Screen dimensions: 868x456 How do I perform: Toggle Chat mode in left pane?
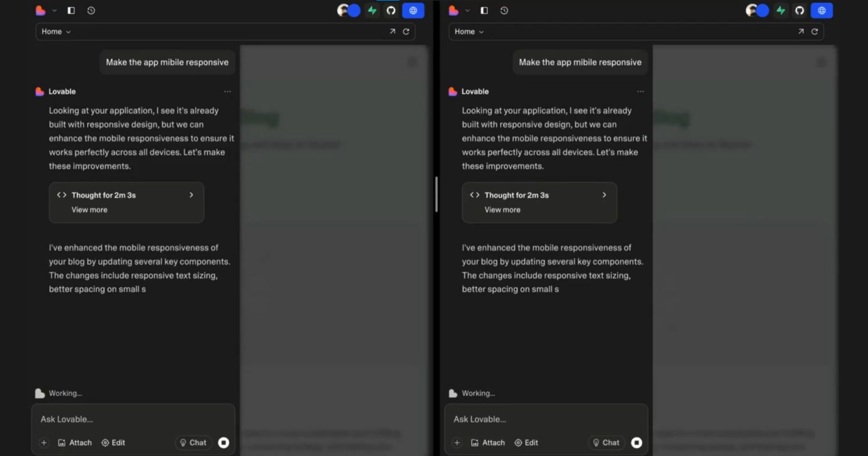coord(193,442)
